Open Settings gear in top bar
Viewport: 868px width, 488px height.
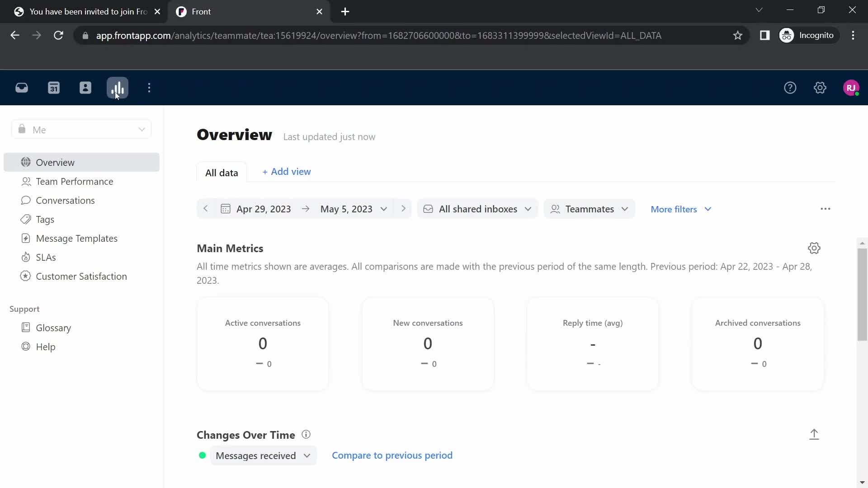point(820,88)
